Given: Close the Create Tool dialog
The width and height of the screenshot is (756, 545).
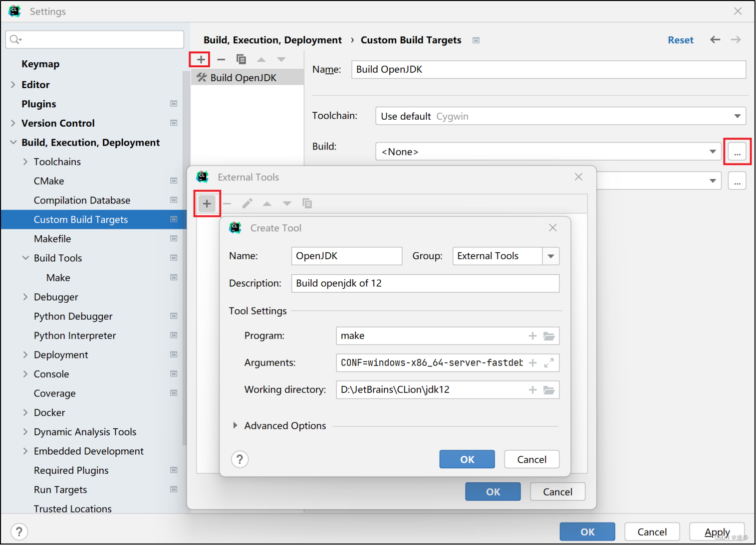Looking at the screenshot, I should point(552,228).
